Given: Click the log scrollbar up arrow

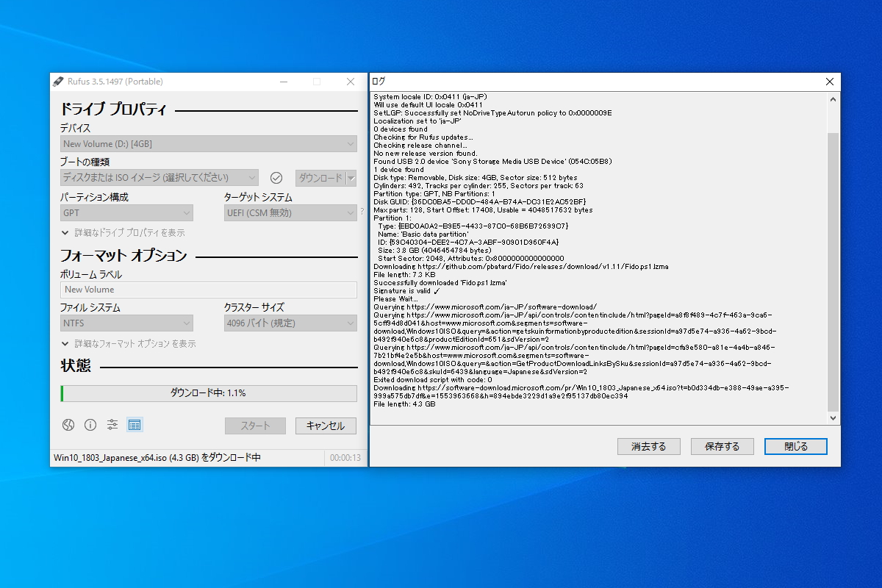Looking at the screenshot, I should point(833,98).
